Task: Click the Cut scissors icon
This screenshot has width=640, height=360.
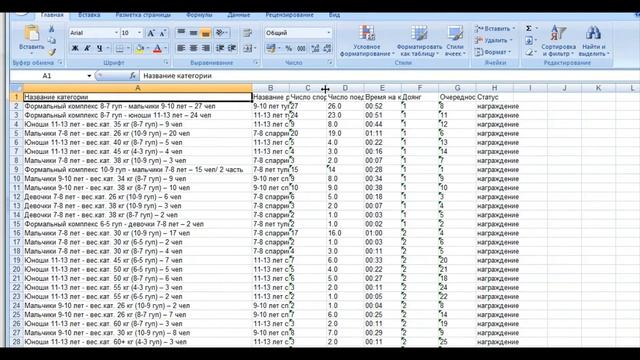Action: tap(51, 29)
